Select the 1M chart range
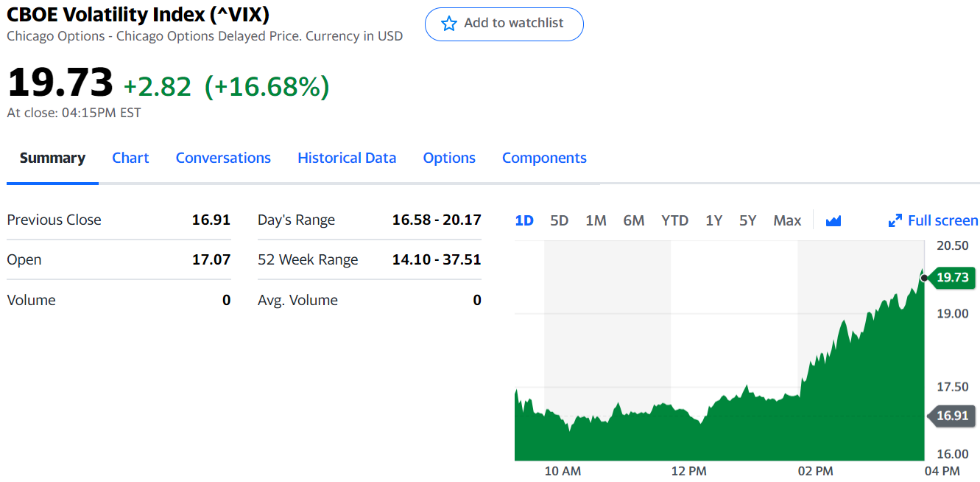Screen dimensions: 980x482 [x=596, y=220]
